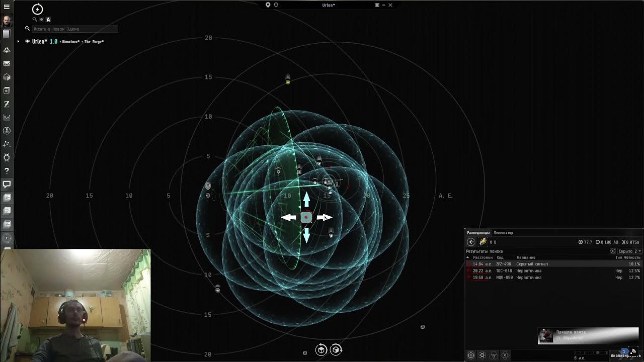Click the magnifier icon under the lightning bolt
The height and width of the screenshot is (362, 644).
[35, 20]
